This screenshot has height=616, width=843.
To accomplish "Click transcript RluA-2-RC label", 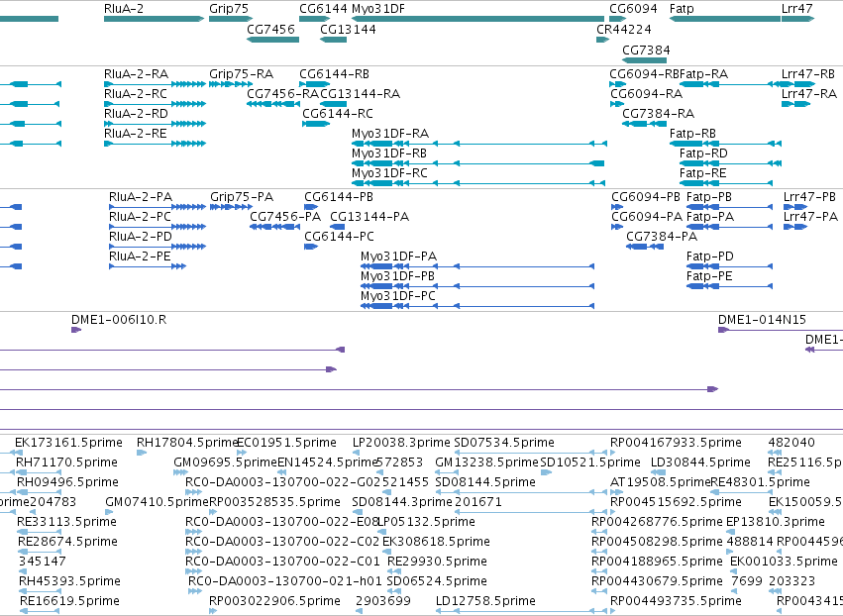I will pos(136,93).
